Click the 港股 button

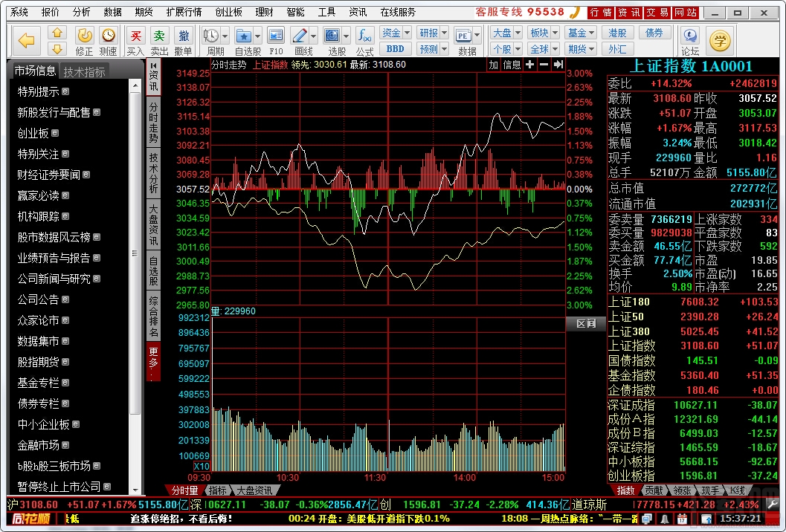(x=617, y=33)
